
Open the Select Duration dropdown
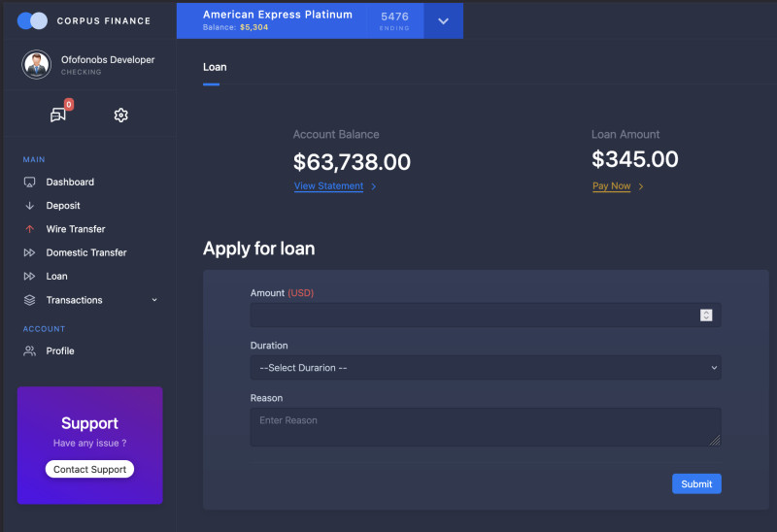(x=485, y=368)
